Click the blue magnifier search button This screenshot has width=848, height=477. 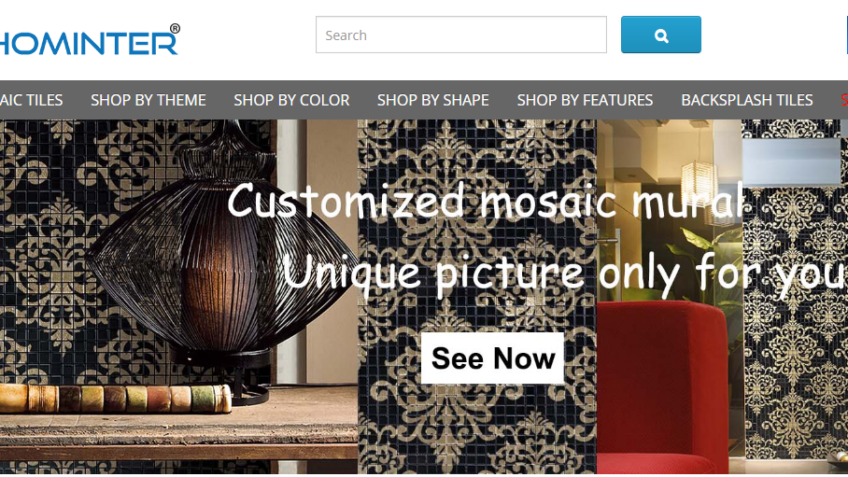661,35
